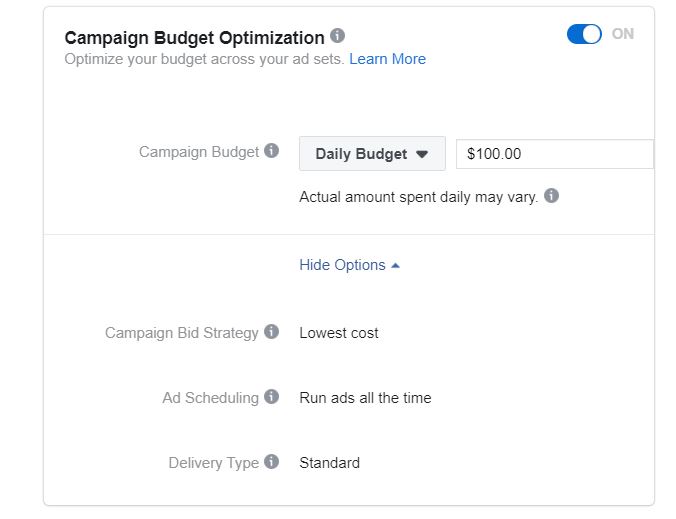Click info icon beside Campaign Bid Strategy
Viewport: 676px width, 519px height.
point(272,331)
